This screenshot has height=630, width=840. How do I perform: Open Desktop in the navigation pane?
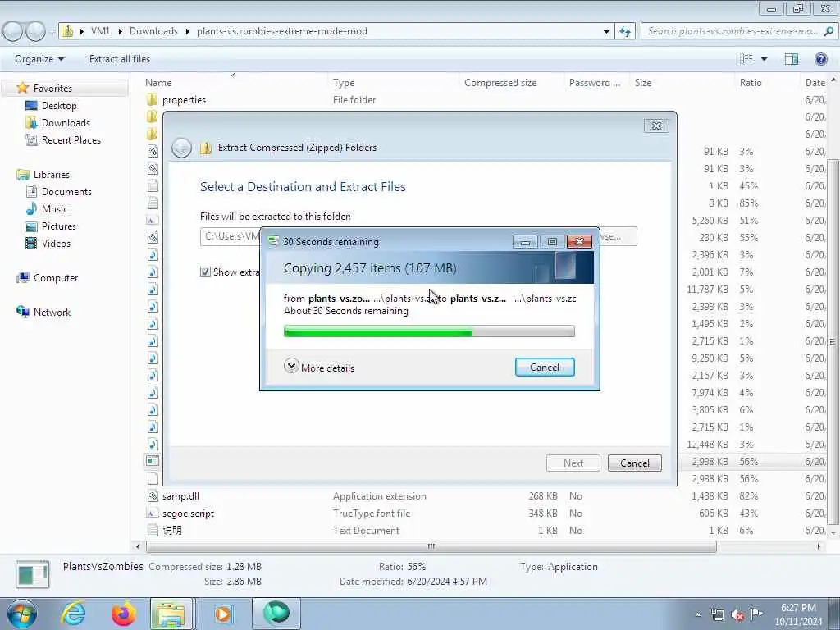point(59,106)
